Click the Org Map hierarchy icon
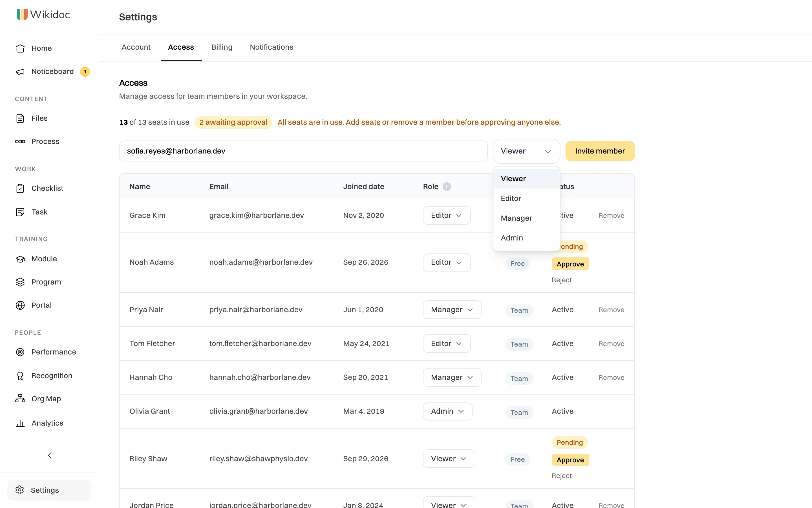812x508 pixels. coord(20,399)
